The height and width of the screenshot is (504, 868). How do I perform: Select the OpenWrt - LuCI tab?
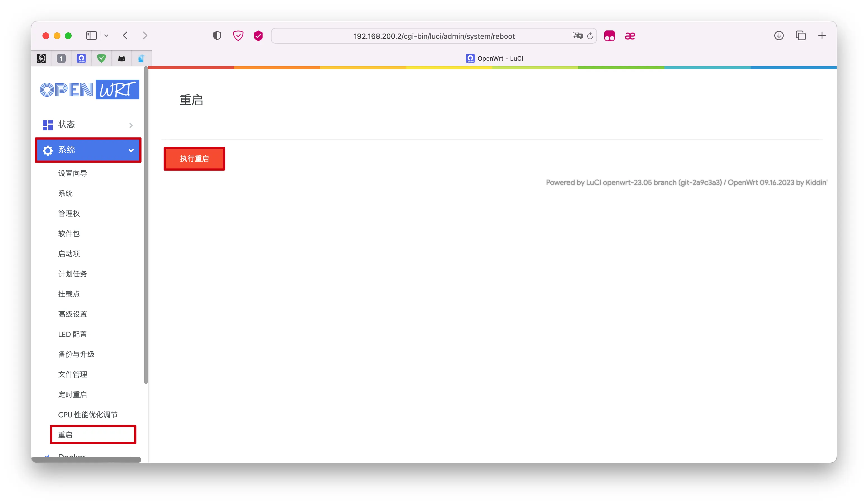coord(494,58)
